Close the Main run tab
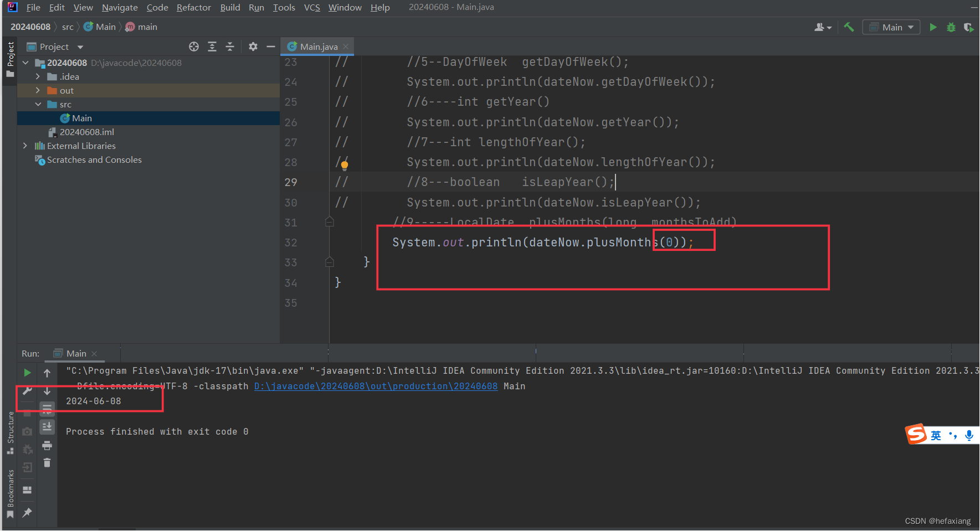This screenshot has width=980, height=531. point(94,354)
